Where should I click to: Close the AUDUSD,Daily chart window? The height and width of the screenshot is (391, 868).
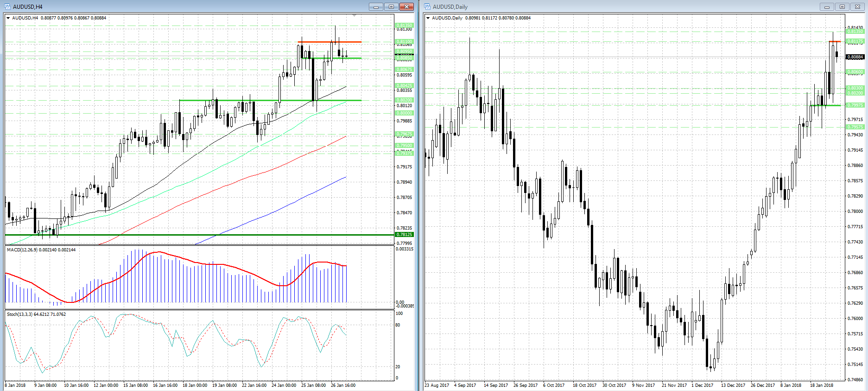[857, 6]
